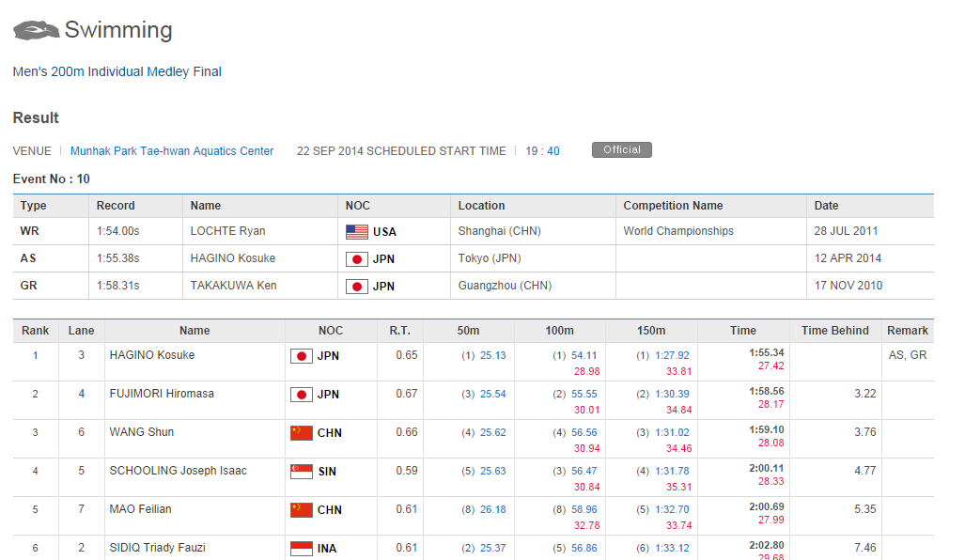Click the Time Behind column header
The height and width of the screenshot is (560, 965).
pos(835,331)
